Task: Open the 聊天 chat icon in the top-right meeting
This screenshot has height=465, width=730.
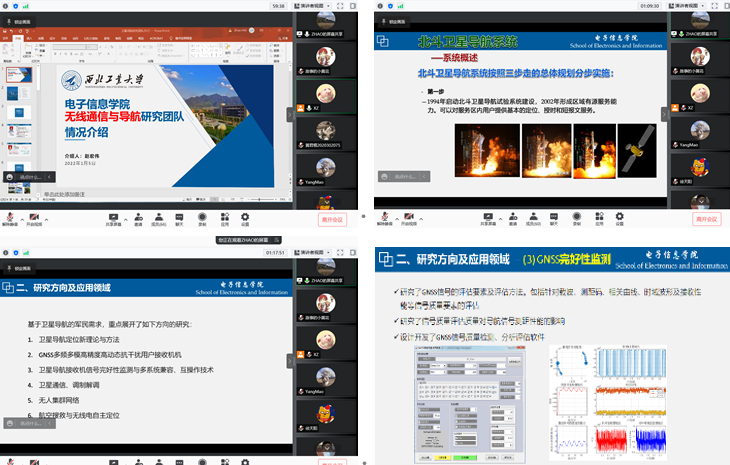Action: (x=551, y=215)
